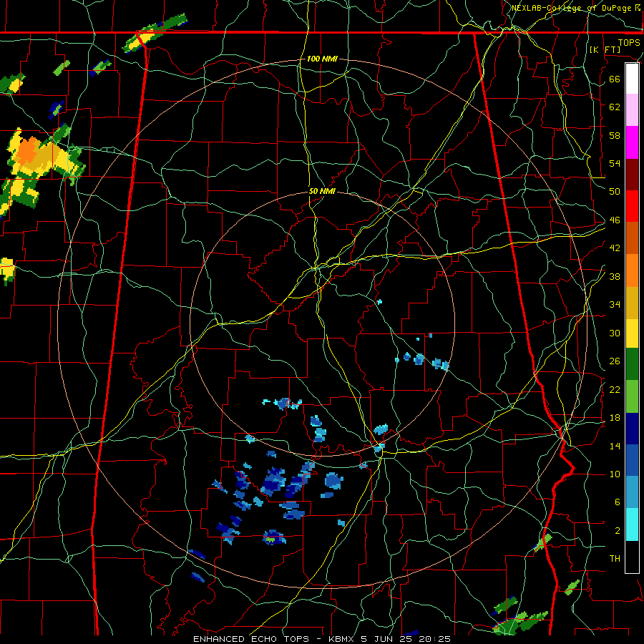Pick the magenta swatch in the tops legend
Screen dimensions: 644x644
click(632, 142)
